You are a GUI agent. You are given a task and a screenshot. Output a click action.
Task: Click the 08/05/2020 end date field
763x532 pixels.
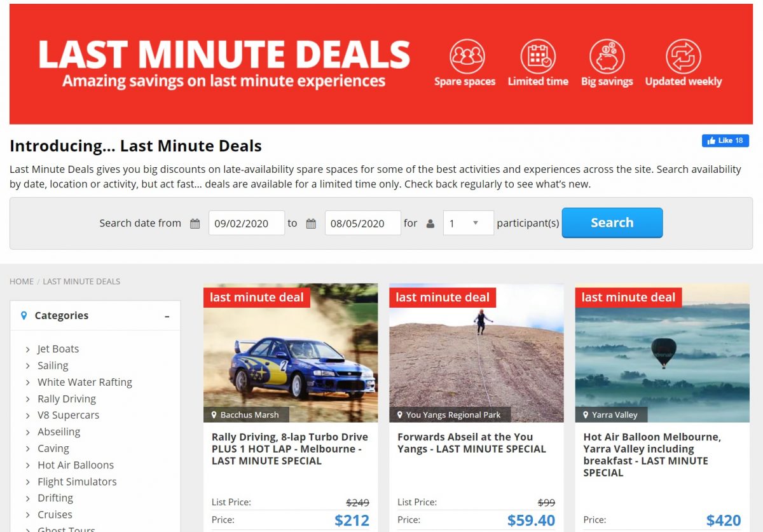pyautogui.click(x=362, y=223)
